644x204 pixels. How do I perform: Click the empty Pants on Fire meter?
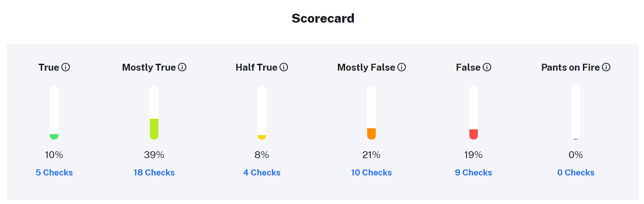pos(576,113)
